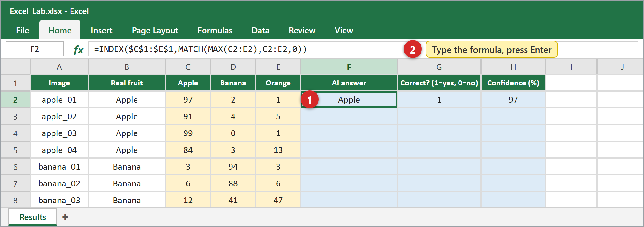This screenshot has width=644, height=227.
Task: Click the 'Banana' header cell in column D
Action: (x=233, y=83)
